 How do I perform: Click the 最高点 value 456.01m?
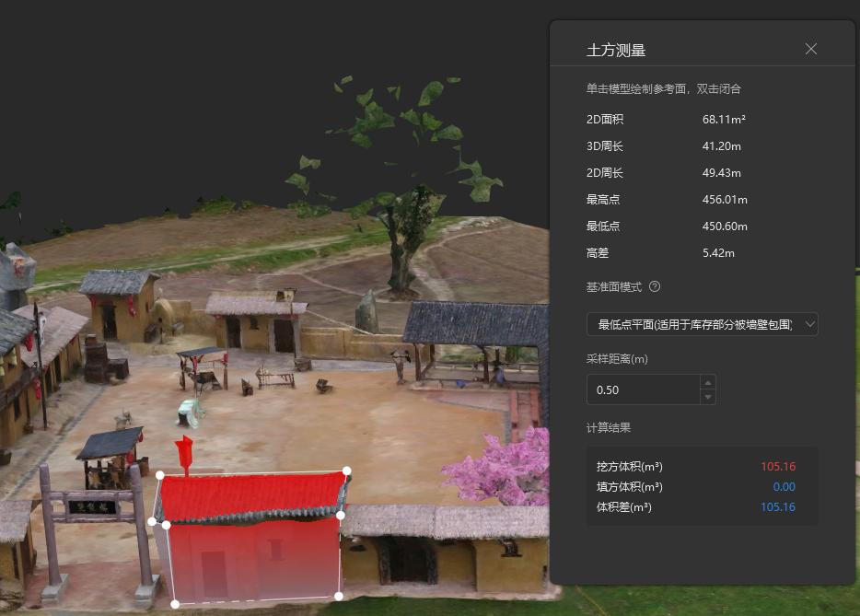(725, 200)
